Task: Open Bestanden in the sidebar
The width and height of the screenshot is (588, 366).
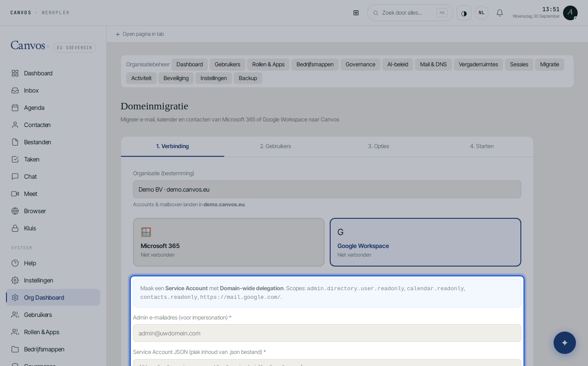Action: 53,142
